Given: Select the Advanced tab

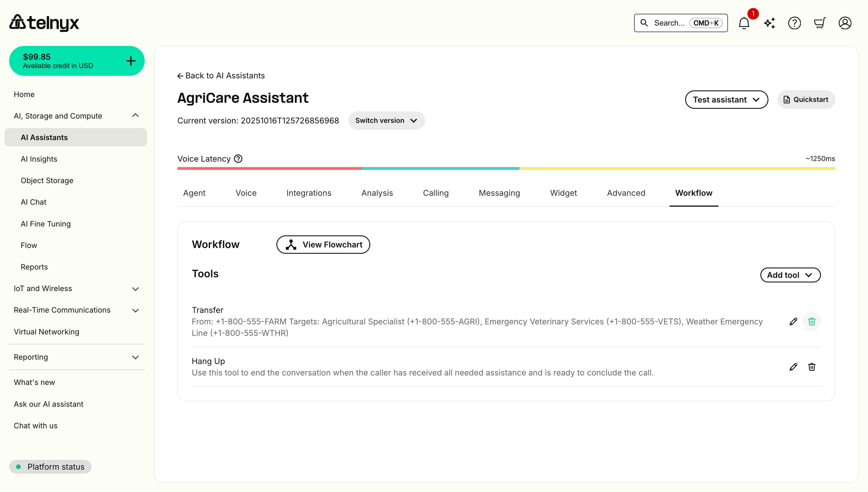Looking at the screenshot, I should point(626,193).
